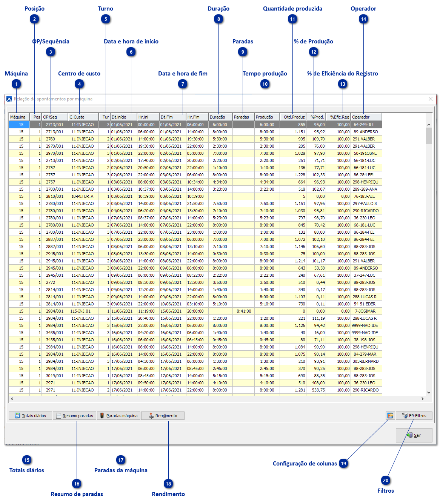Close the Relação de apontamentos window
Screen dimensions: 440x504
pos(431,99)
